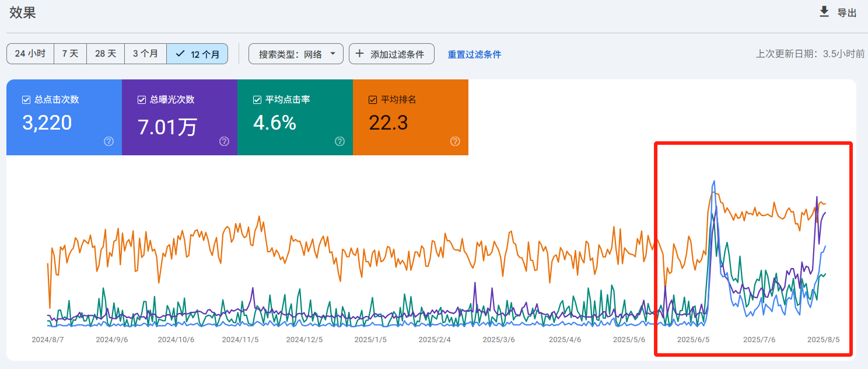The height and width of the screenshot is (369, 868).
Task: Click the 重置过滤条件 link
Action: [x=474, y=54]
